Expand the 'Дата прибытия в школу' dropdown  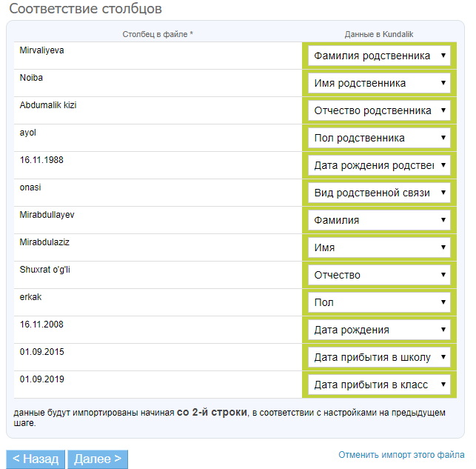379,357
